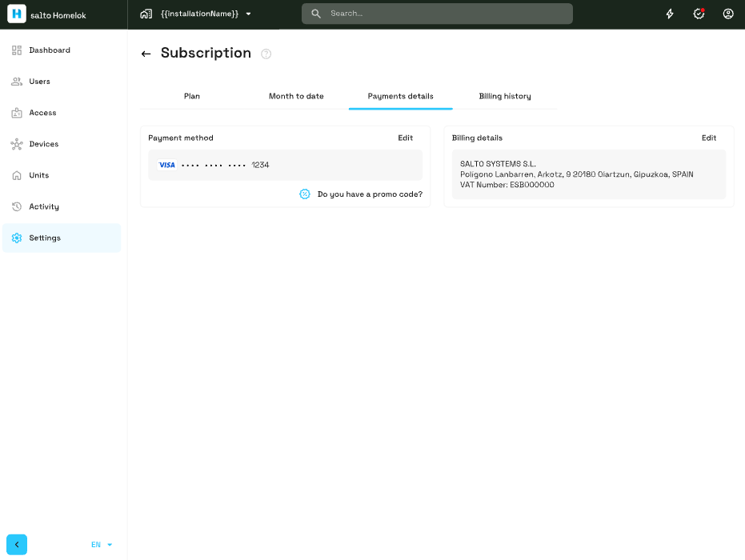Image resolution: width=745 pixels, height=560 pixels.
Task: Select the Payments details tab
Action: pyautogui.click(x=401, y=97)
